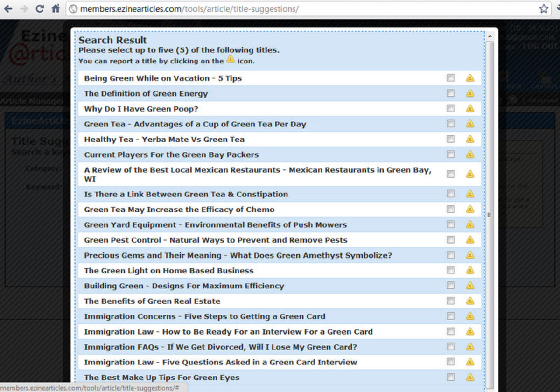Image resolution: width=560 pixels, height=392 pixels.
Task: Click the dialog's vertical scrollbar
Action: pyautogui.click(x=490, y=215)
